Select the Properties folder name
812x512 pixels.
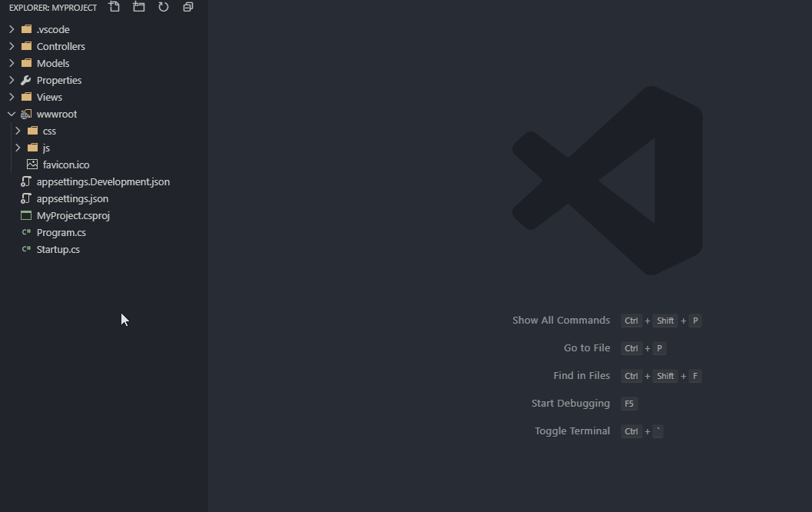(59, 80)
